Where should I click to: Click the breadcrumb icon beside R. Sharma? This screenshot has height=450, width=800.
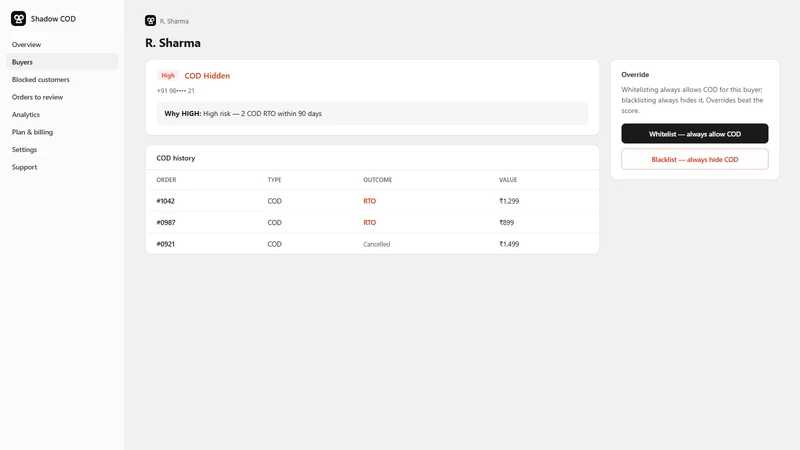(x=151, y=20)
